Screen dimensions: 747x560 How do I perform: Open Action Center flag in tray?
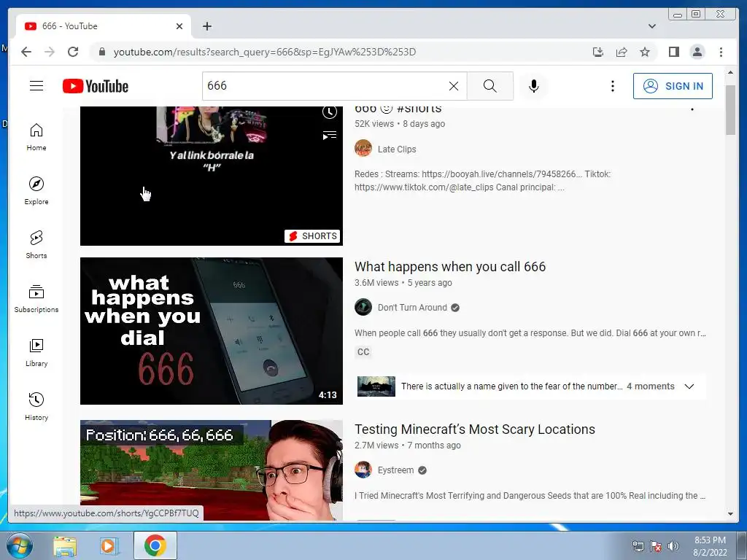tap(656, 546)
